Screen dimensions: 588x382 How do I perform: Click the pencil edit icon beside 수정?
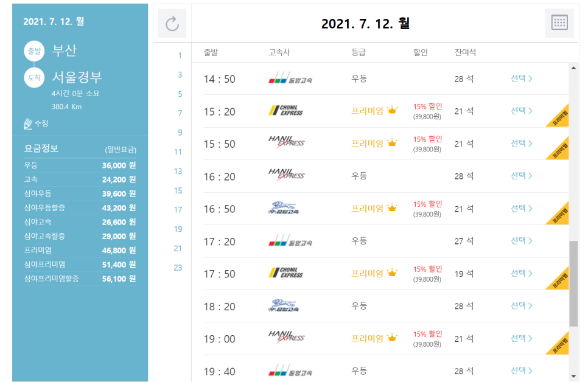click(27, 123)
